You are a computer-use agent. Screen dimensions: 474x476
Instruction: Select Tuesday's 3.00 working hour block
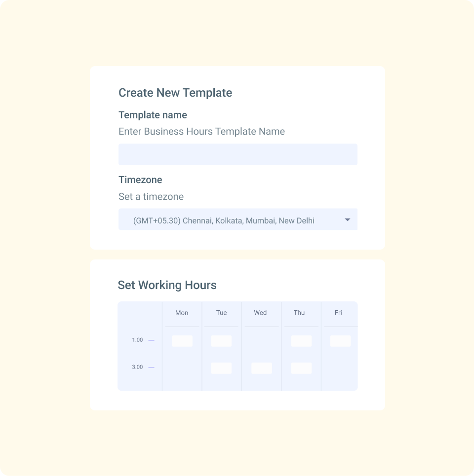pyautogui.click(x=221, y=368)
